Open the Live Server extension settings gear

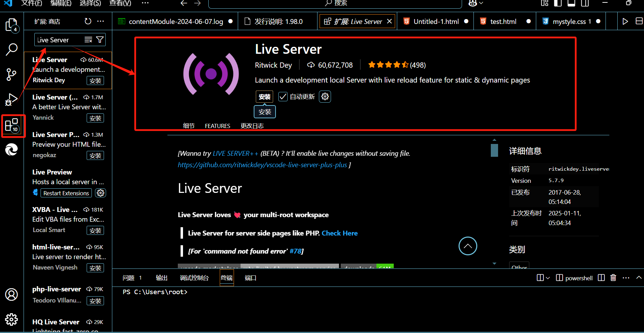coord(325,96)
